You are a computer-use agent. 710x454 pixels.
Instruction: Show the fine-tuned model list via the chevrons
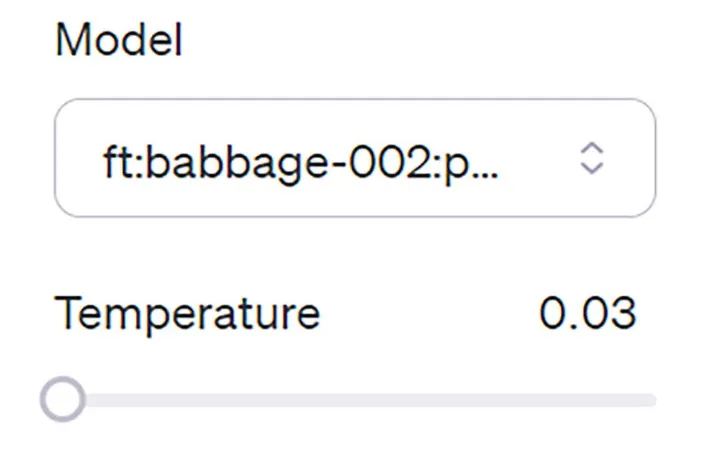pyautogui.click(x=593, y=158)
